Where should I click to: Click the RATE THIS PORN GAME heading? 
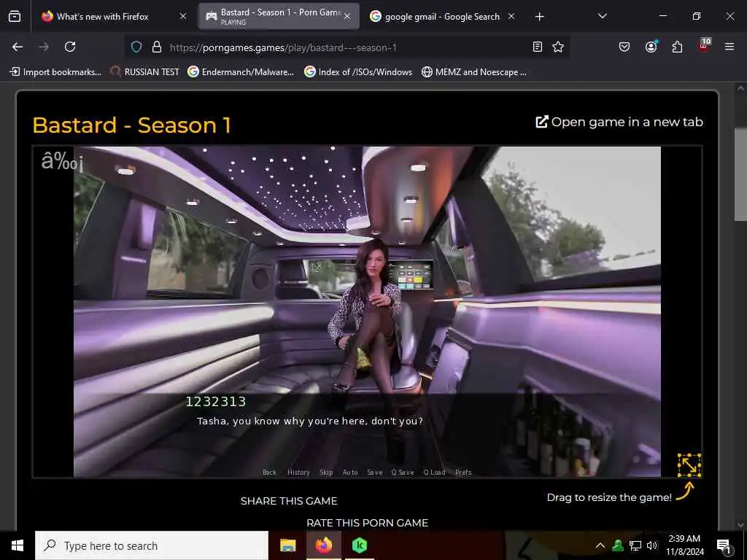pos(368,523)
